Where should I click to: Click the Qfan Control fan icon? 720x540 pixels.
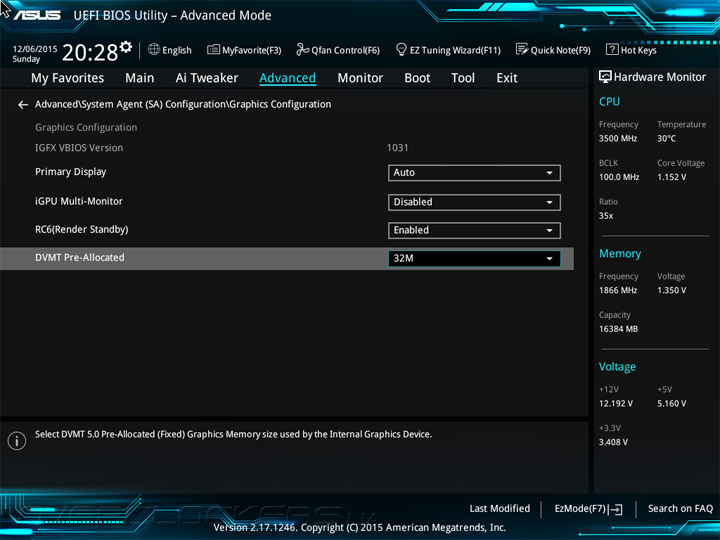[x=302, y=49]
